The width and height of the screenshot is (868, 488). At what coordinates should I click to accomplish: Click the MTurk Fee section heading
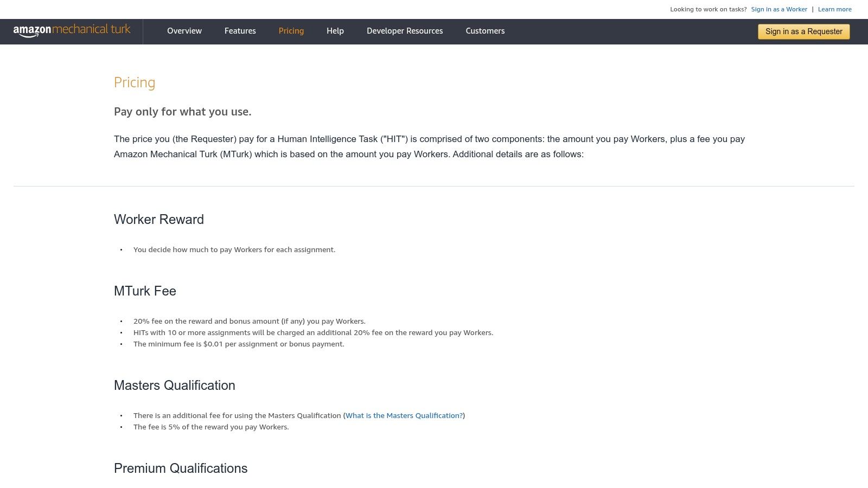pyautogui.click(x=145, y=291)
